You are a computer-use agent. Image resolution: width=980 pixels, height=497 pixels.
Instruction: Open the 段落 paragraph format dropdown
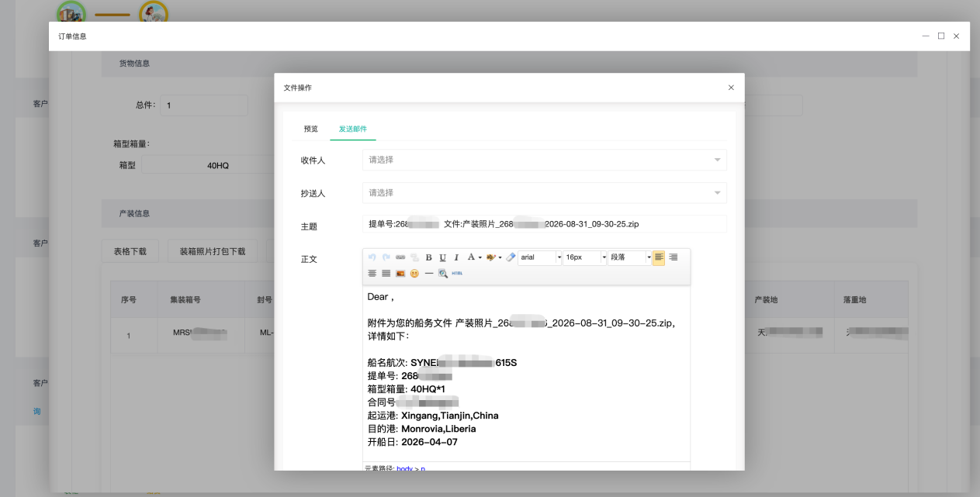[630, 257]
